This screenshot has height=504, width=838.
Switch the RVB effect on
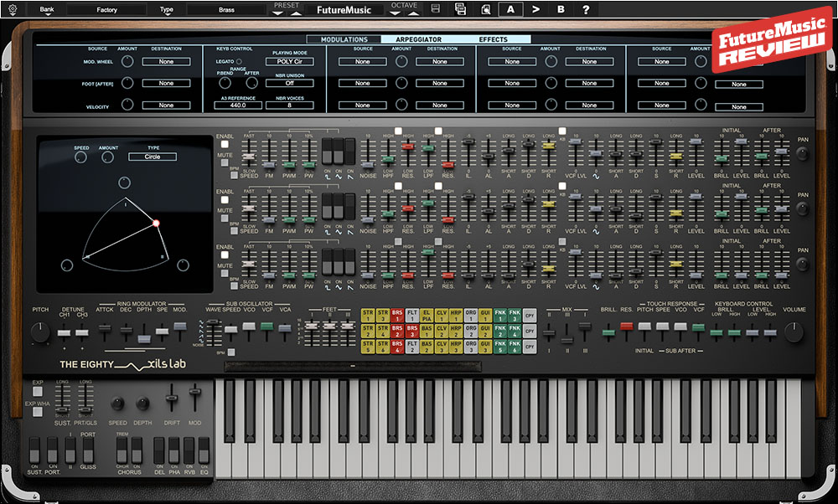(189, 450)
